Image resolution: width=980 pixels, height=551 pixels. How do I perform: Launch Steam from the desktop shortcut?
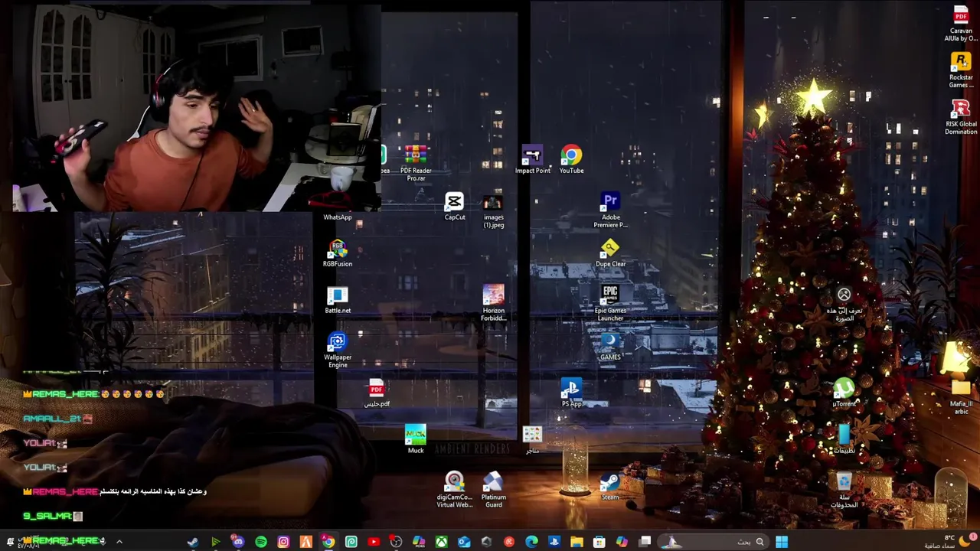pyautogui.click(x=610, y=487)
